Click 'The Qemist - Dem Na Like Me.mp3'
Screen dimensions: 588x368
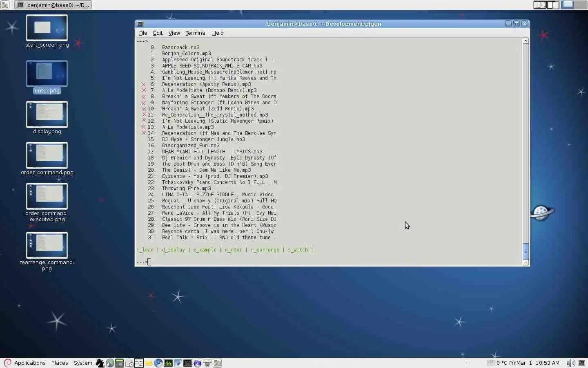pos(206,170)
